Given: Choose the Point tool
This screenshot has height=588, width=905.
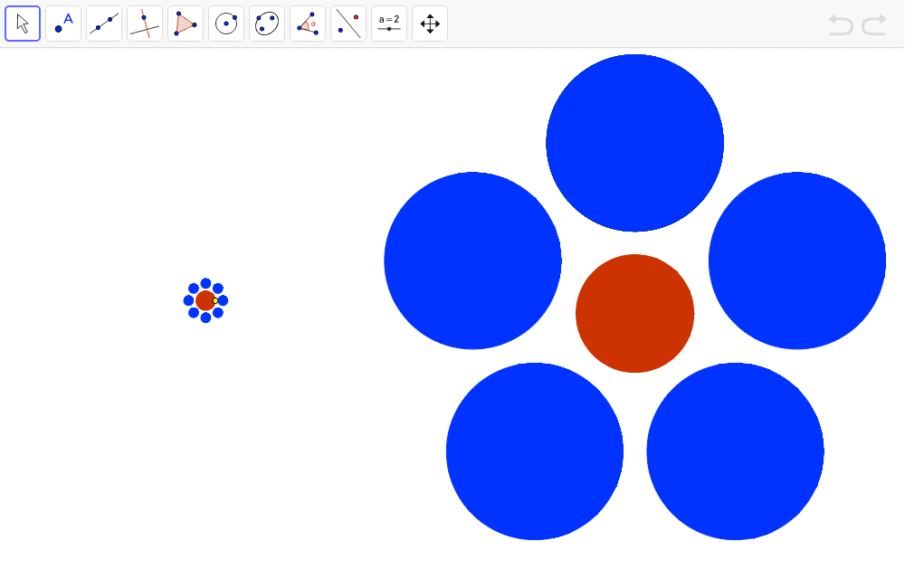Looking at the screenshot, I should (x=63, y=24).
